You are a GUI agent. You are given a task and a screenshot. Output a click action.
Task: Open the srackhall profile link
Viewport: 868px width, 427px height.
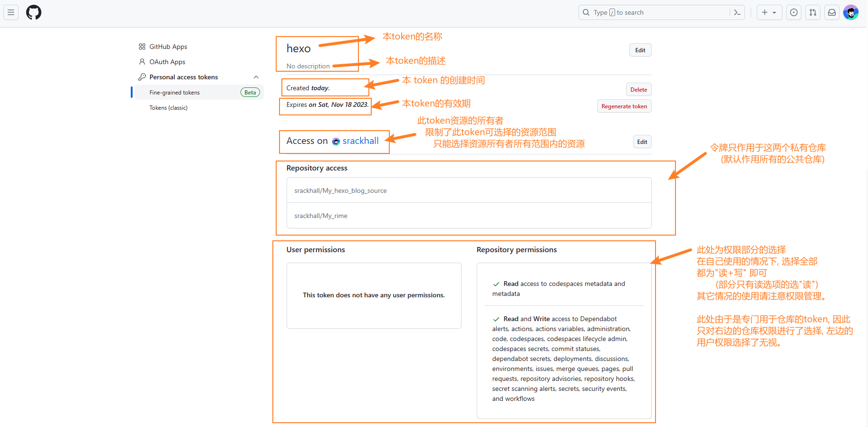[x=360, y=141]
